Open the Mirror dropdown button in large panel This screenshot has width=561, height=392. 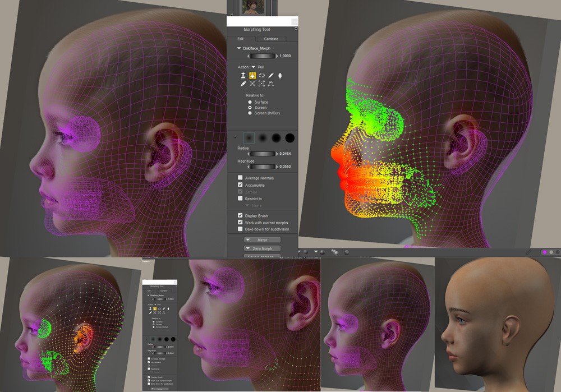tap(262, 240)
